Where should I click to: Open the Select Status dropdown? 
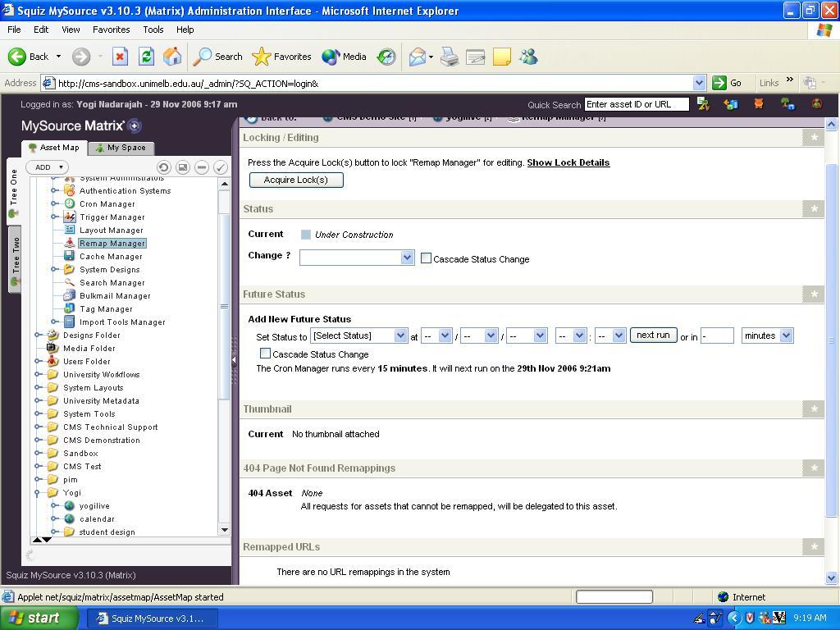(x=358, y=336)
